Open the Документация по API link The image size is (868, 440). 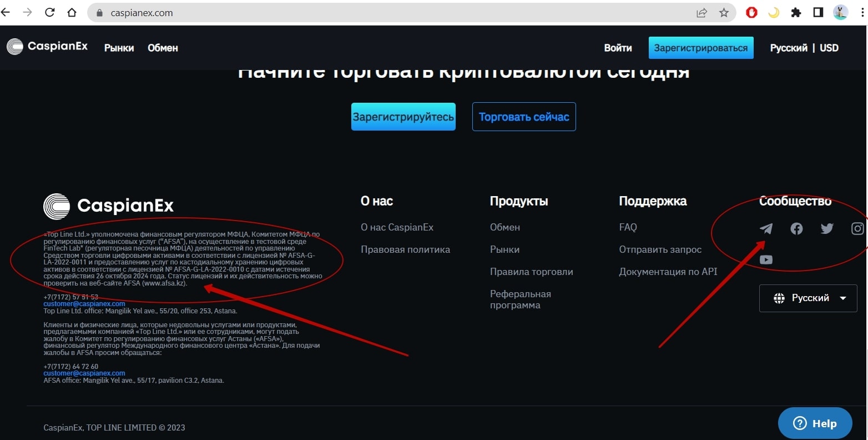click(x=668, y=272)
